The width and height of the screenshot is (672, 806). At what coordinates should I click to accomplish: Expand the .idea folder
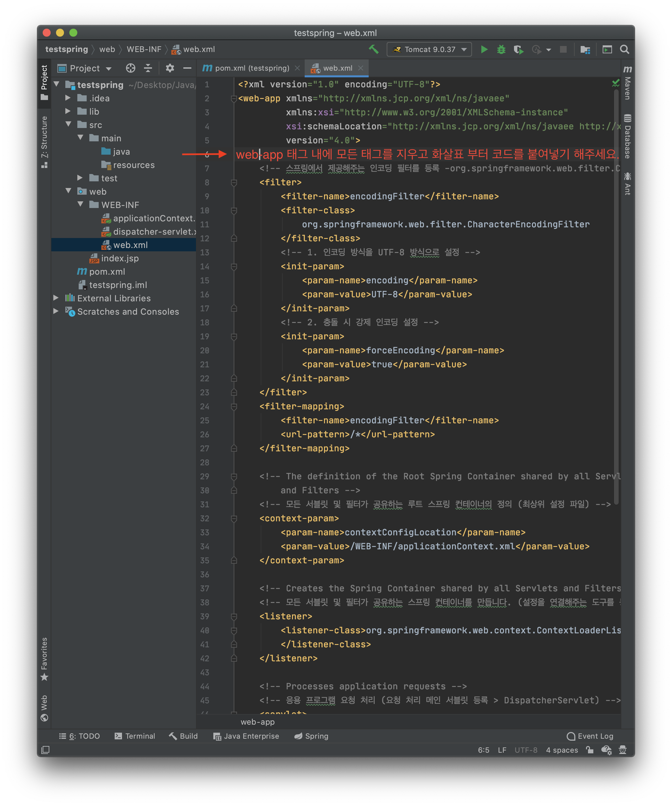click(x=68, y=98)
